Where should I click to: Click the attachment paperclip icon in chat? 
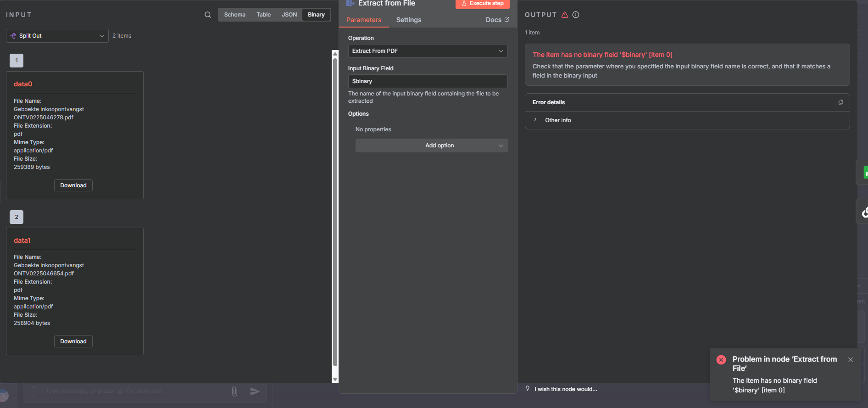[x=234, y=391]
